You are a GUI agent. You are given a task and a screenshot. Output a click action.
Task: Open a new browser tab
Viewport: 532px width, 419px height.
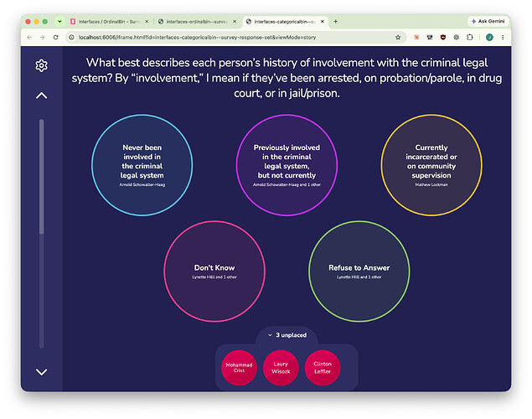click(336, 22)
